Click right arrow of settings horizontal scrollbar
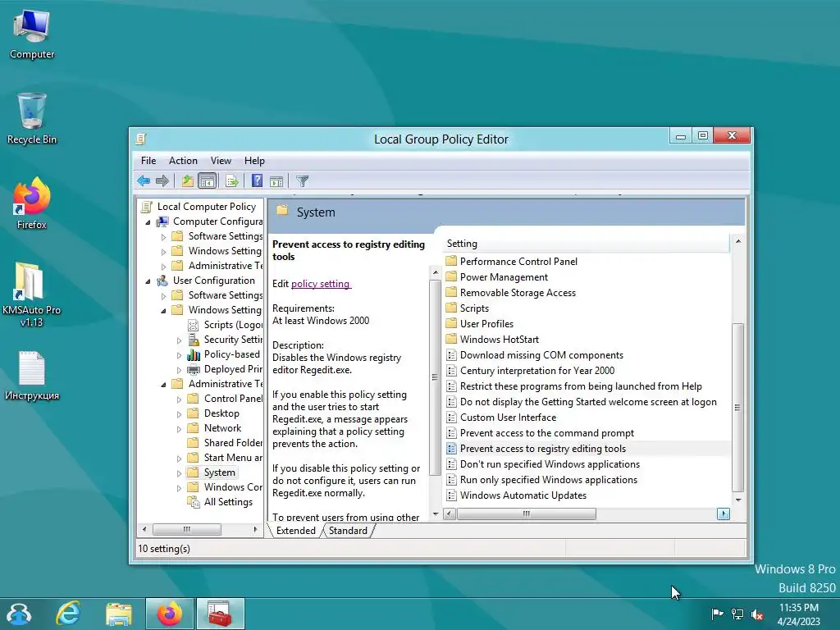The height and width of the screenshot is (630, 840). [x=724, y=514]
